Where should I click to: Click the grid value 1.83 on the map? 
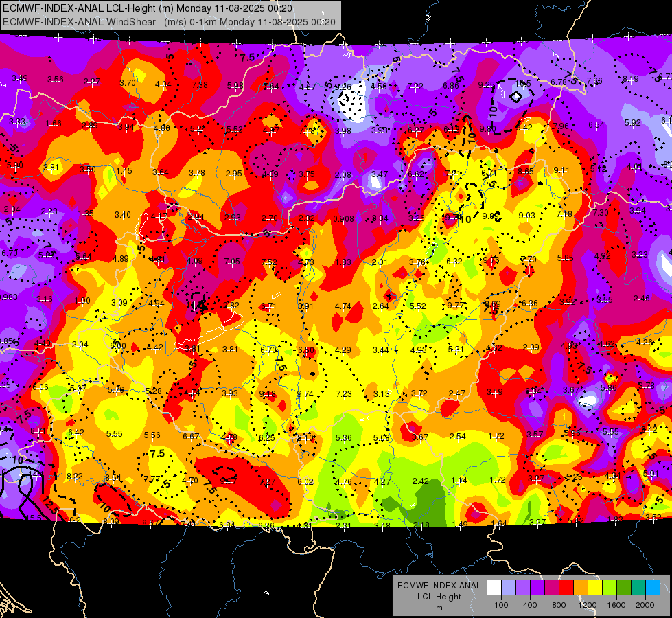(343, 262)
